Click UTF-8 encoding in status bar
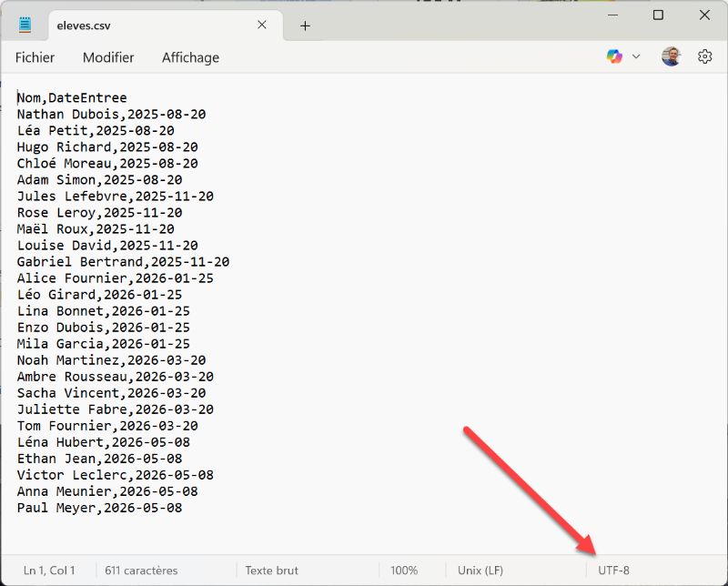The image size is (728, 586). coord(613,571)
